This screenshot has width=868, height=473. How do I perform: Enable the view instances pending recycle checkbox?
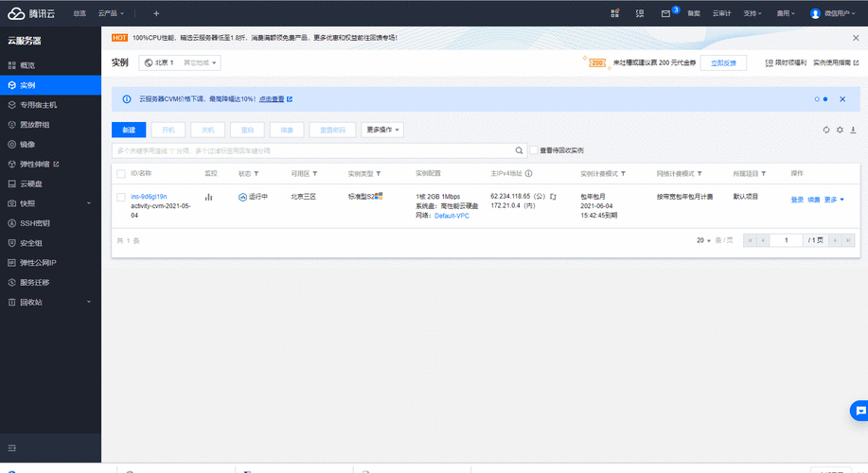[534, 149]
